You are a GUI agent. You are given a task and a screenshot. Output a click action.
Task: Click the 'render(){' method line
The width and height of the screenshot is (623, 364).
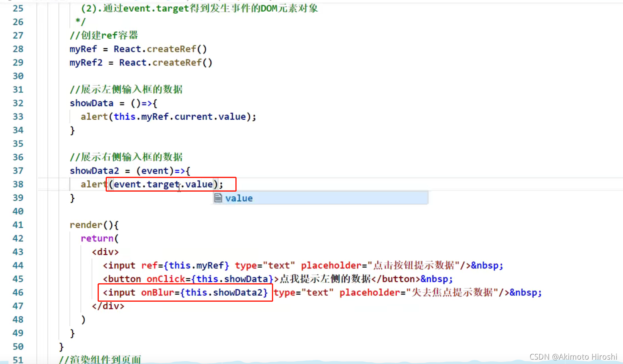pos(94,225)
